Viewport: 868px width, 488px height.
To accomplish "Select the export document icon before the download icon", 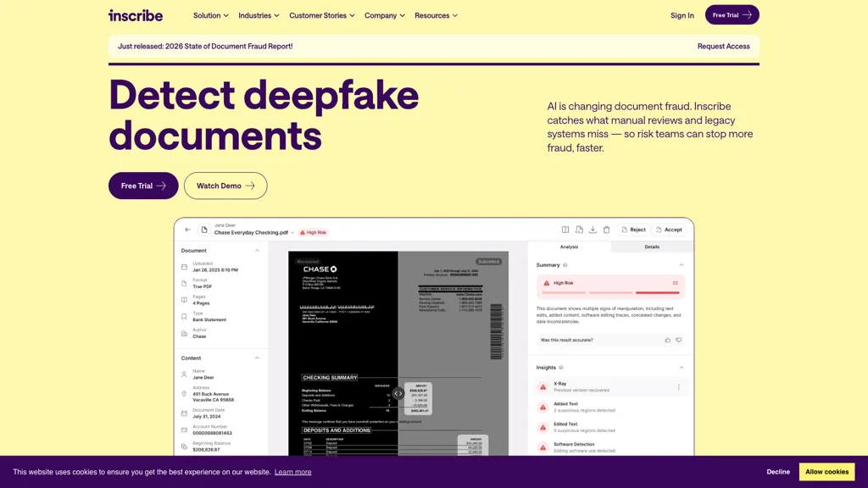I will [579, 230].
